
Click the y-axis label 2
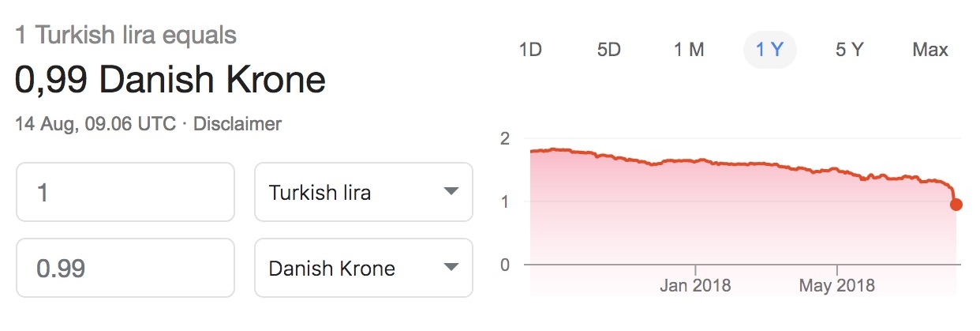pos(506,139)
